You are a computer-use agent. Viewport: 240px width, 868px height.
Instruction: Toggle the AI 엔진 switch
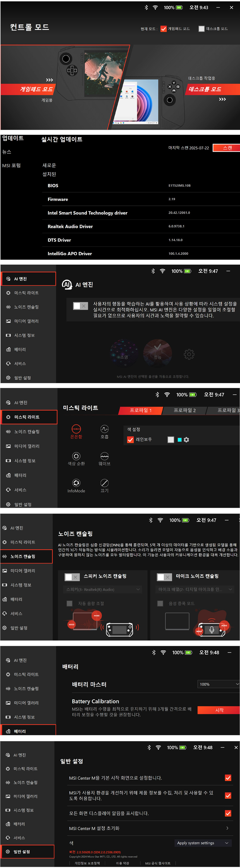point(81,306)
